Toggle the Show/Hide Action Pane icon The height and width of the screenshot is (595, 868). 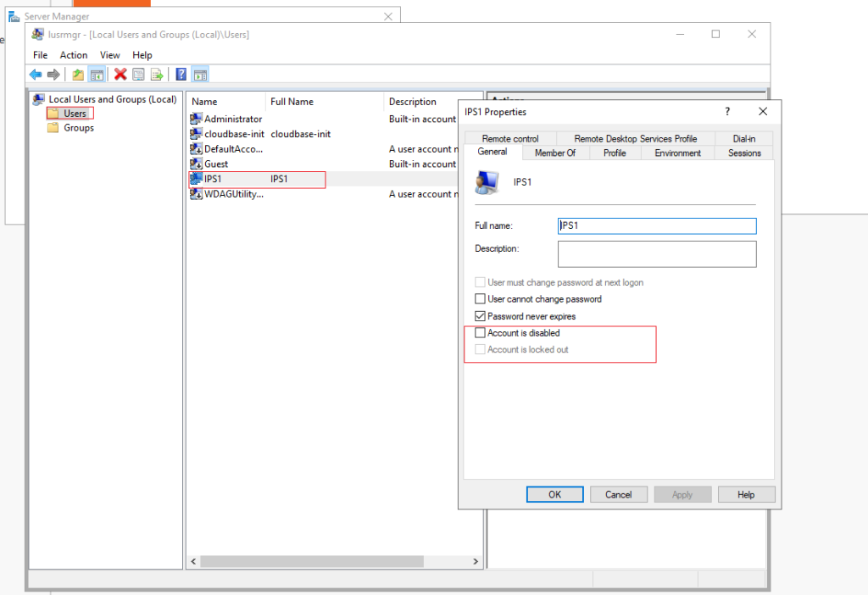tap(199, 74)
